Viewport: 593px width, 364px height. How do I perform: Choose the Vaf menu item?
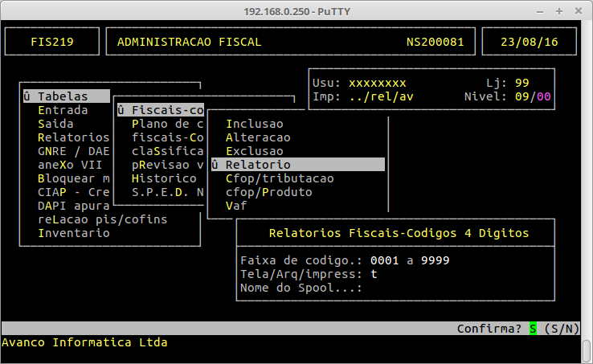pyautogui.click(x=236, y=206)
